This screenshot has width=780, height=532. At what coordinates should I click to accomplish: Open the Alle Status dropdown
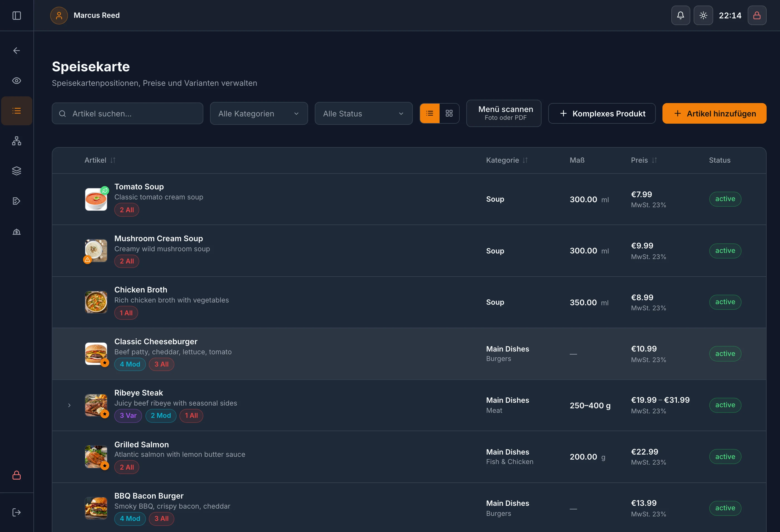[x=364, y=113]
